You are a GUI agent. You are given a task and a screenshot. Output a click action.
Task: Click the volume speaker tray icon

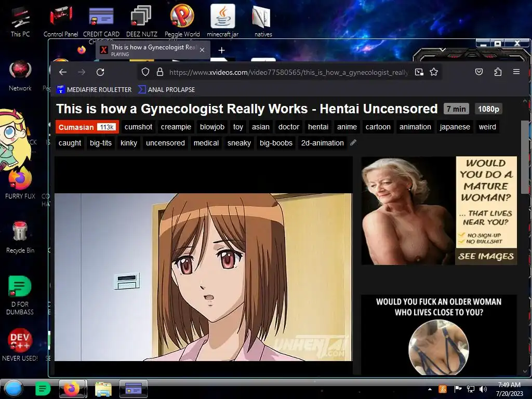click(x=483, y=389)
